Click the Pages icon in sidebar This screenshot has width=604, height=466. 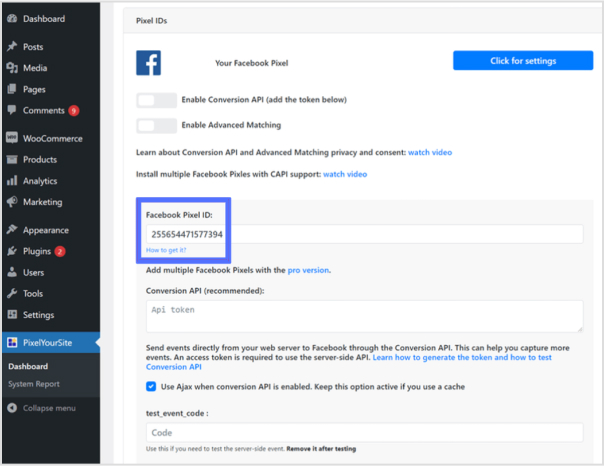pyautogui.click(x=12, y=89)
